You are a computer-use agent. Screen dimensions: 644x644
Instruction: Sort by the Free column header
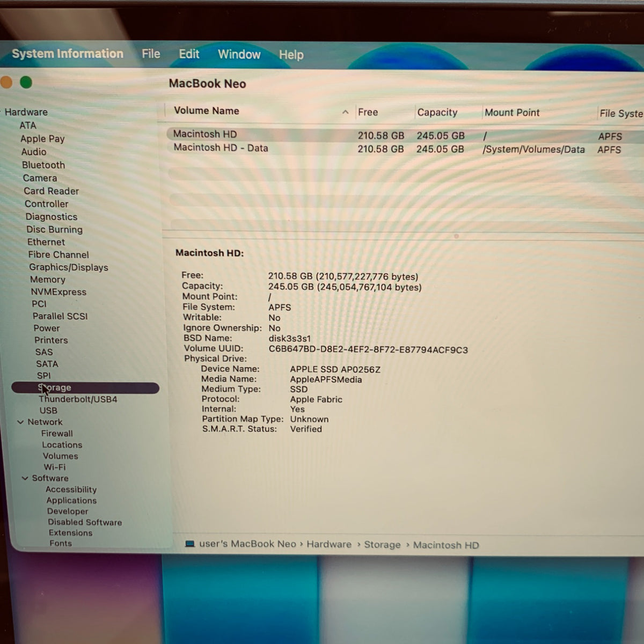coord(368,112)
